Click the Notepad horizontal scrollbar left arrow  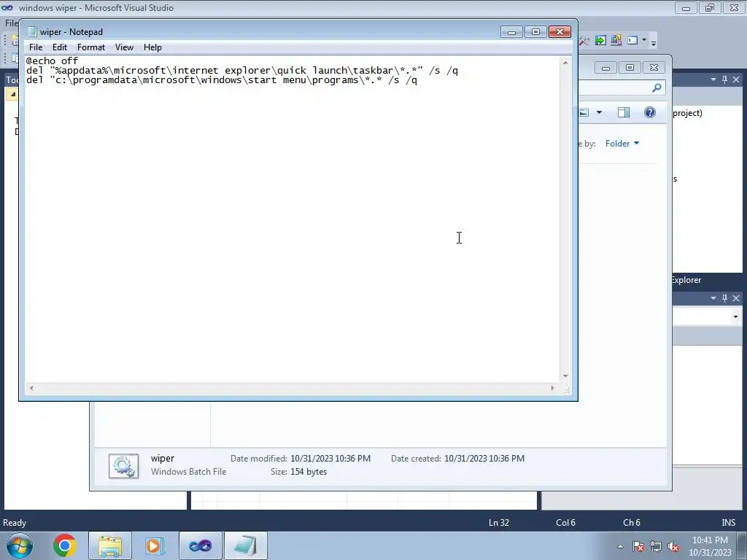pyautogui.click(x=31, y=388)
